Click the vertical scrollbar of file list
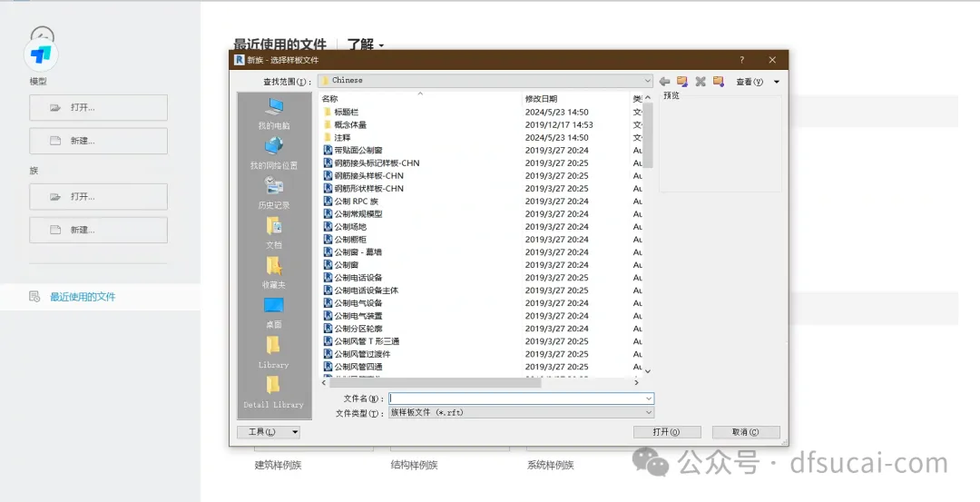 coord(648,135)
